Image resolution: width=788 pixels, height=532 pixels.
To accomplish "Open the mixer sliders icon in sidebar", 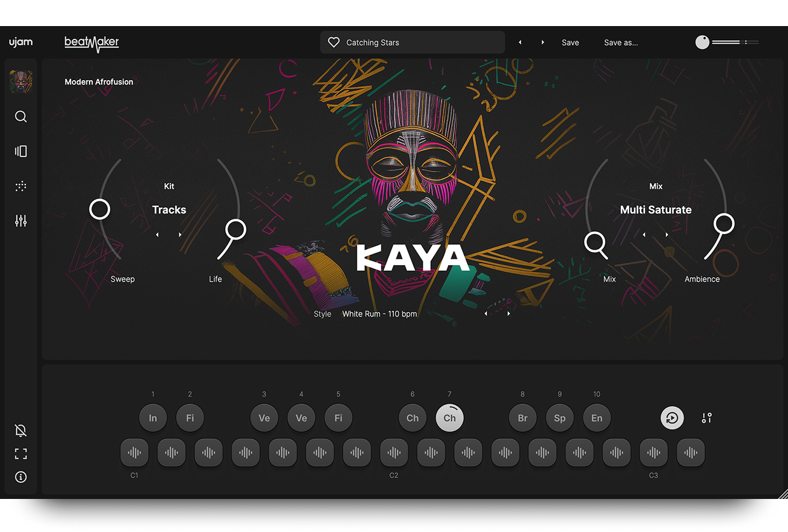I will point(21,221).
